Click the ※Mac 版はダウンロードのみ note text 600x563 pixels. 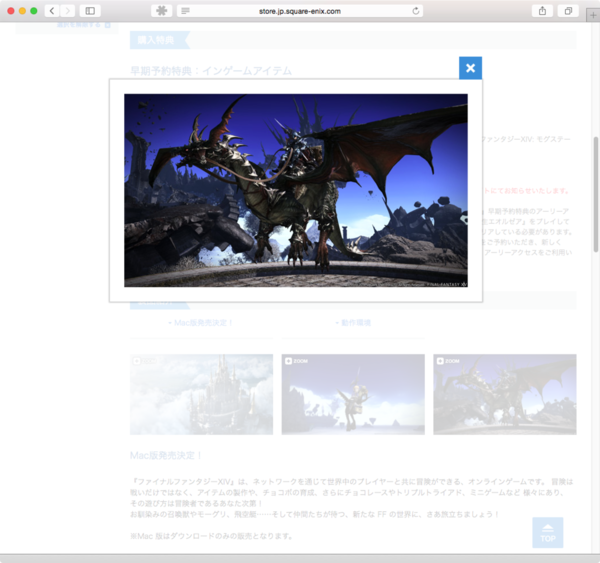click(x=211, y=536)
